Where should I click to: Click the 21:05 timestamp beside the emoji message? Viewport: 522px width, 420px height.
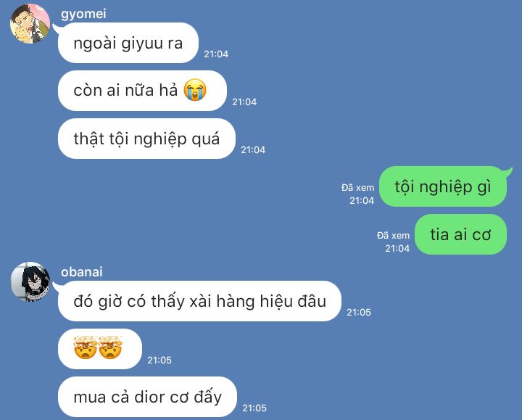[x=159, y=360]
